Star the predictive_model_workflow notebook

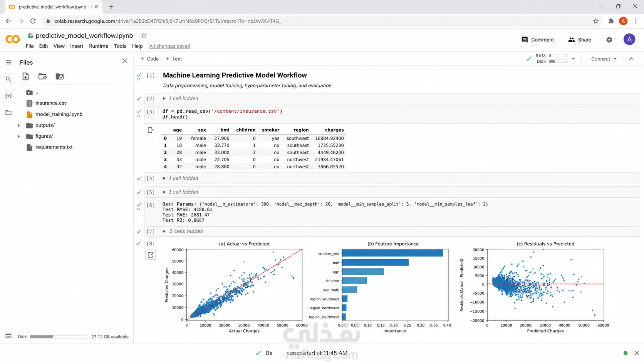click(x=144, y=35)
